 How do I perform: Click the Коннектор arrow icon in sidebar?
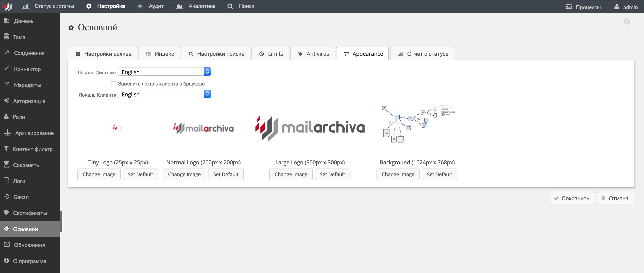click(x=7, y=69)
